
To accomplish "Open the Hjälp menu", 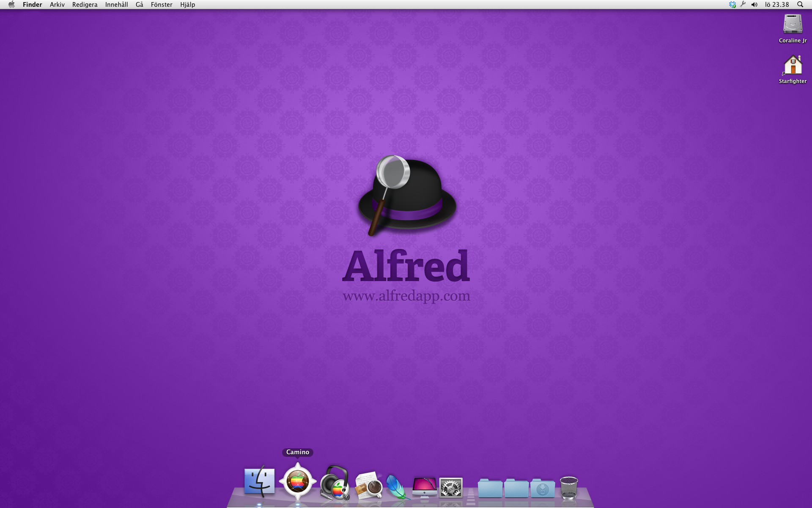I will click(x=187, y=5).
